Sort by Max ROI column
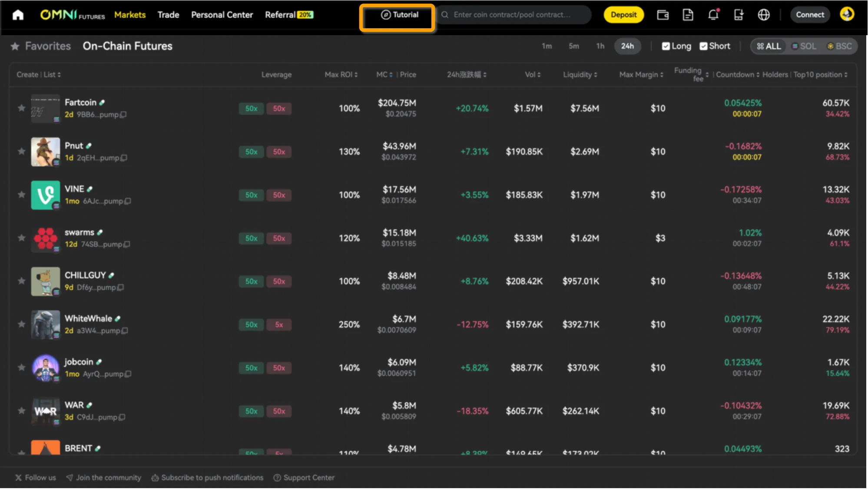Image resolution: width=868 pixels, height=489 pixels. click(x=341, y=75)
